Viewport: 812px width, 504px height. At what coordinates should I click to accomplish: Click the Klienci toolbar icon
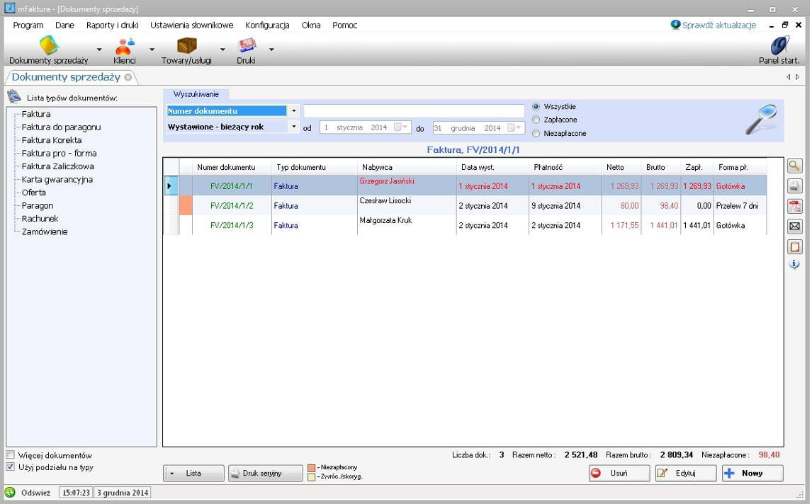(x=125, y=47)
